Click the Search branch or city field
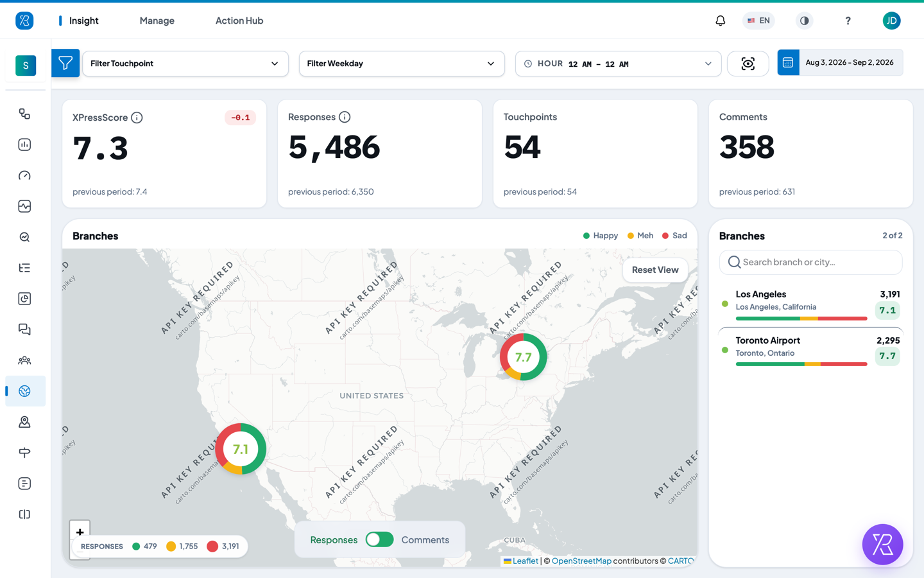924x578 pixels. pyautogui.click(x=810, y=262)
